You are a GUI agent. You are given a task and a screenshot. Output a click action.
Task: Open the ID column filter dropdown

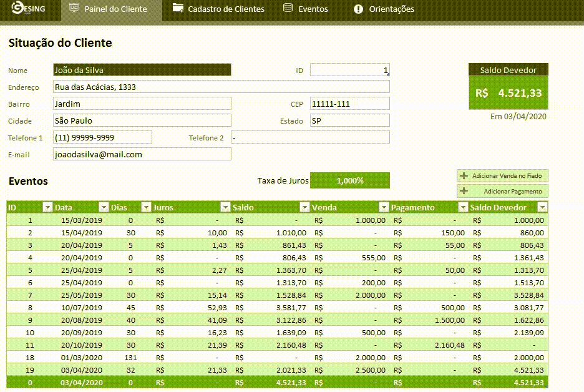[47, 207]
